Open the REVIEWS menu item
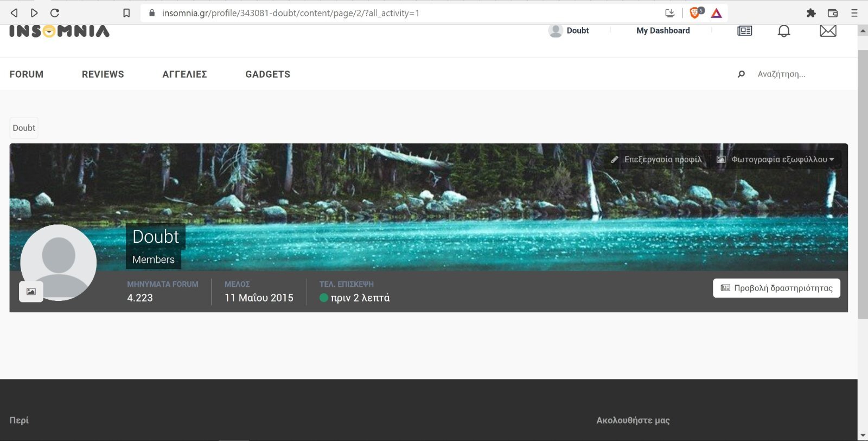868x441 pixels. coord(103,74)
